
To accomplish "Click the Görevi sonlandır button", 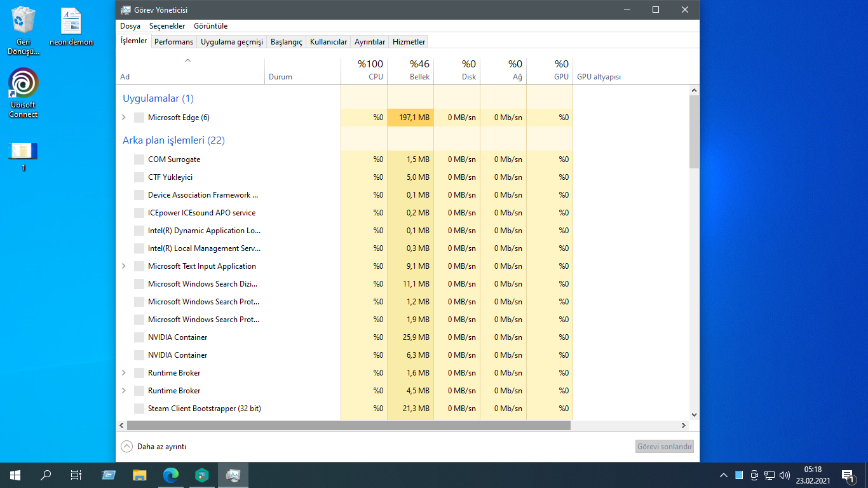I will [664, 447].
